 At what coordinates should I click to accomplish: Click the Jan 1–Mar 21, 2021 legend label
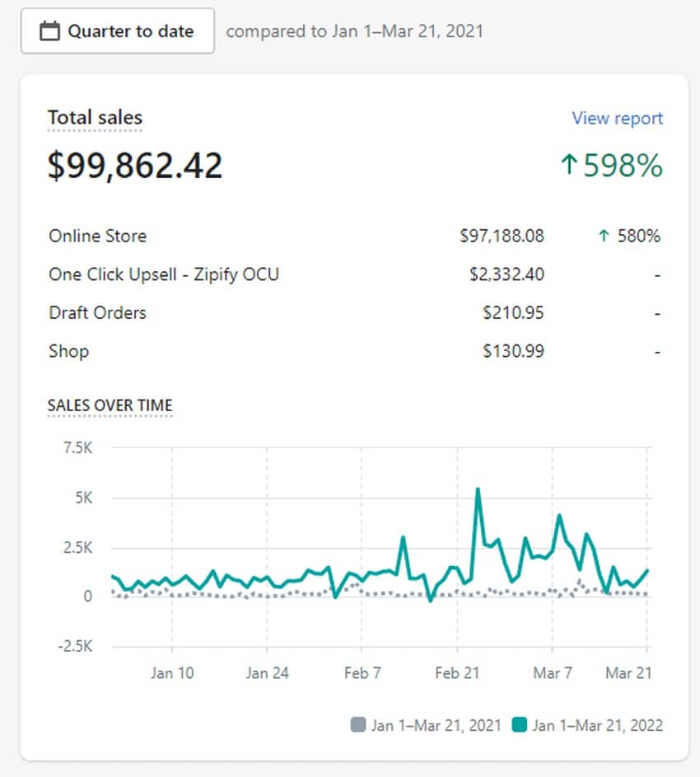coord(436,725)
